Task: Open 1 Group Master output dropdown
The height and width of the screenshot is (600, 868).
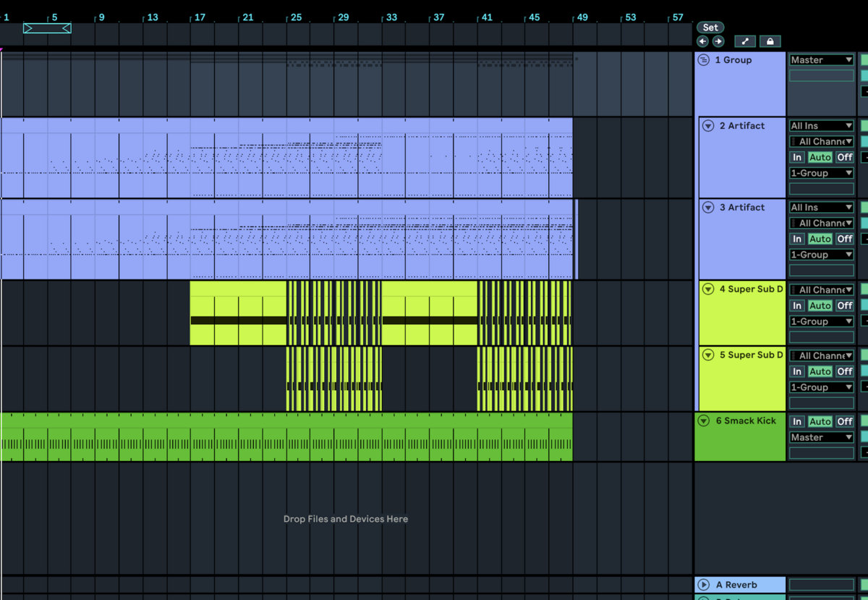Action: (x=821, y=60)
